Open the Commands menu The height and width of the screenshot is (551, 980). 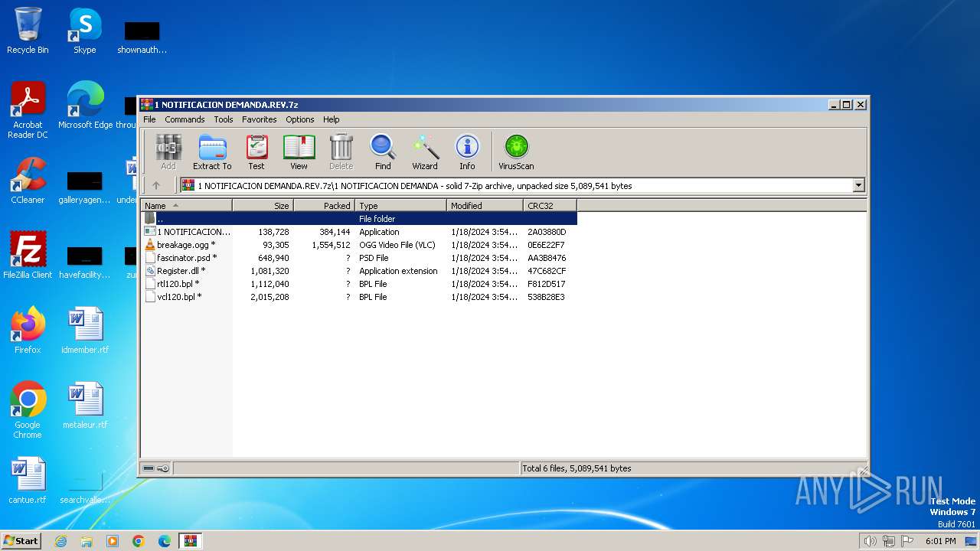click(185, 119)
